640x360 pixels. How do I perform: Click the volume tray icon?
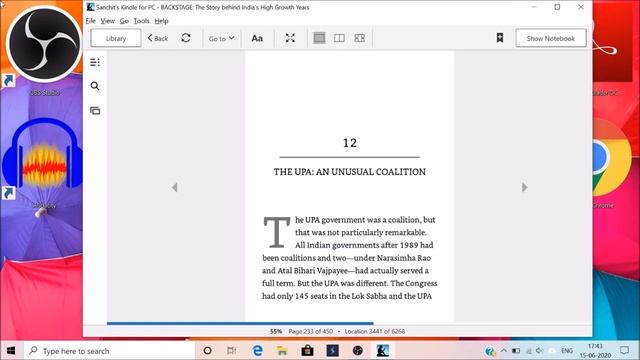540,351
